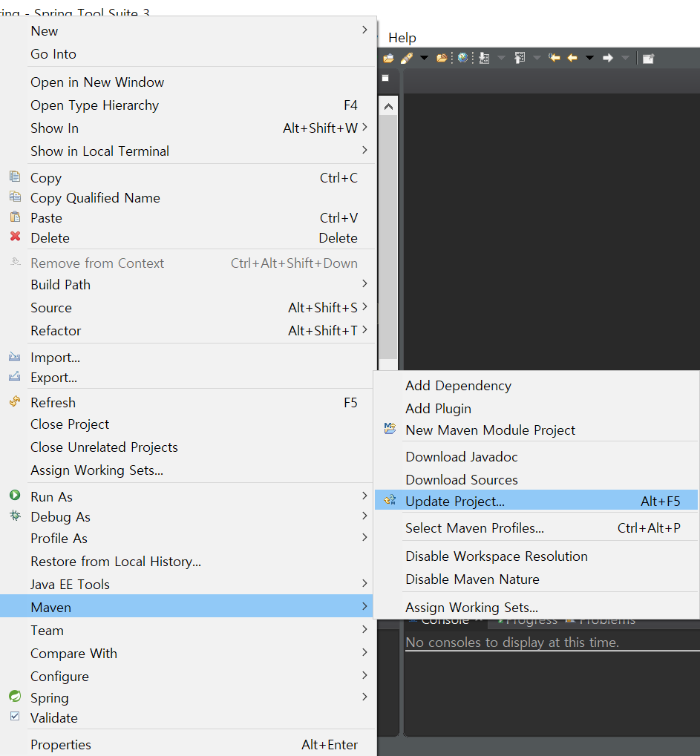This screenshot has height=756, width=700.
Task: Click Refresh in the context menu
Action: tap(188, 403)
